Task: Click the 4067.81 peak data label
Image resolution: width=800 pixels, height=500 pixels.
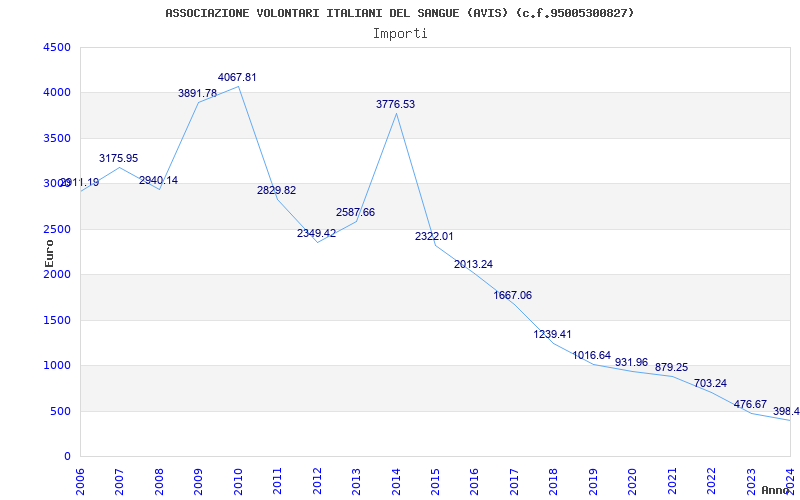Action: click(237, 78)
